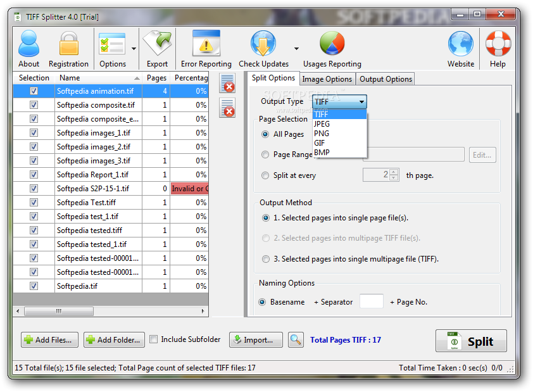The width and height of the screenshot is (533, 392).
Task: Click the Add Folder button
Action: click(x=114, y=339)
